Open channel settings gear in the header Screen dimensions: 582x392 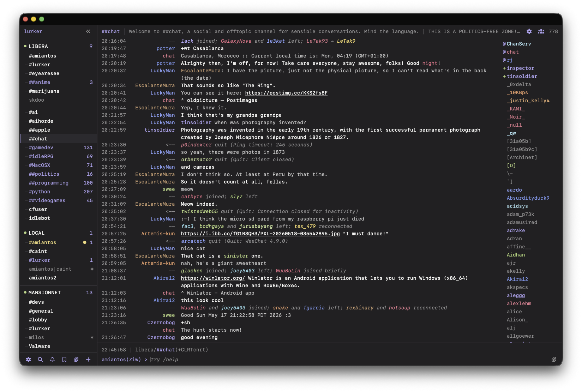click(529, 31)
